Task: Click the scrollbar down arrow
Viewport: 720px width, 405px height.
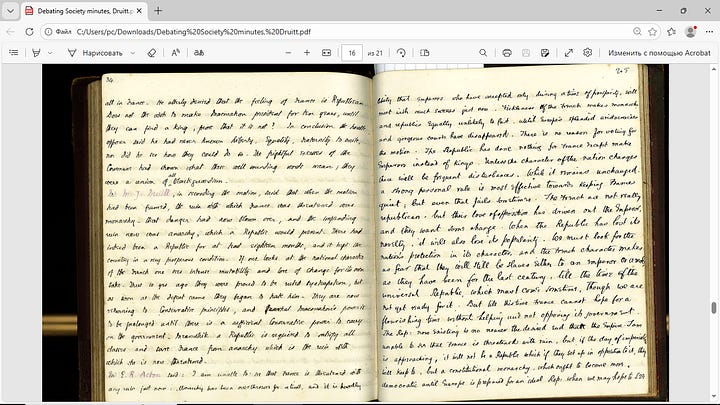Action: click(x=714, y=397)
